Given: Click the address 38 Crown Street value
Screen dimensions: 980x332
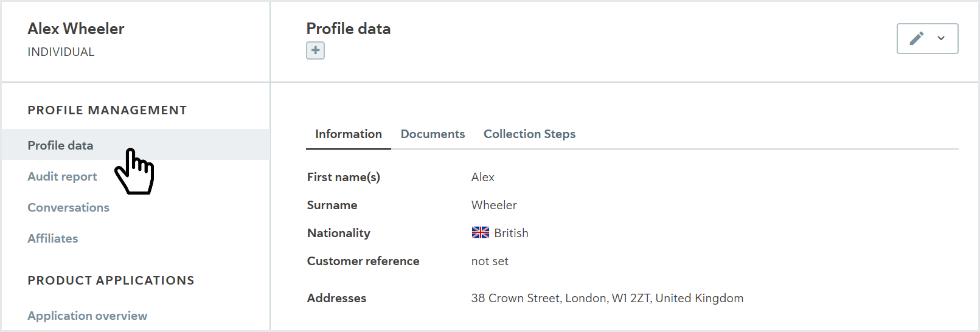Looking at the screenshot, I should [x=607, y=298].
